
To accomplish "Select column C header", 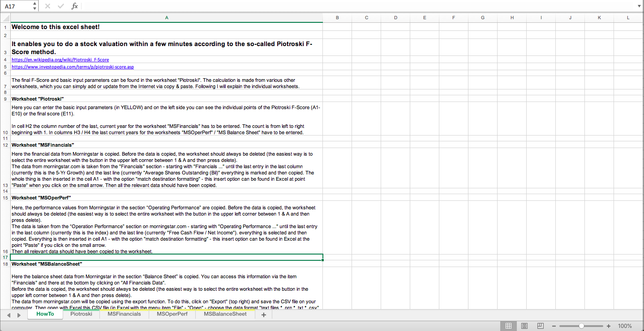I will 366,18.
